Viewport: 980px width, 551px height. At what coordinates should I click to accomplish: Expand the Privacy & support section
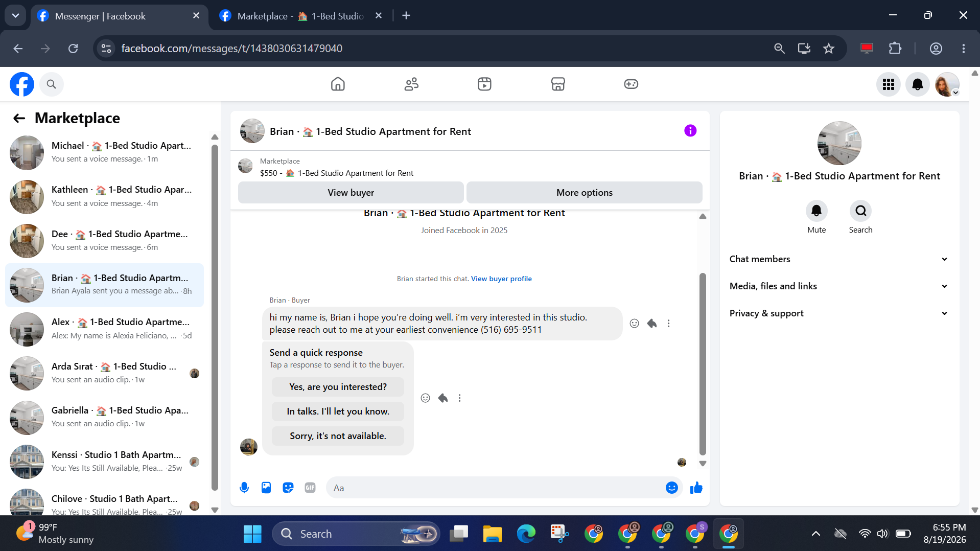click(x=839, y=313)
